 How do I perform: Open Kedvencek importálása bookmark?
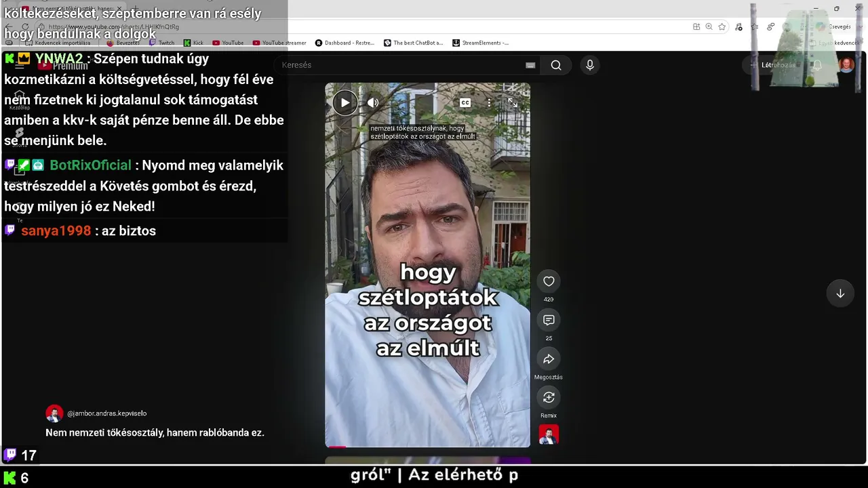click(x=58, y=43)
